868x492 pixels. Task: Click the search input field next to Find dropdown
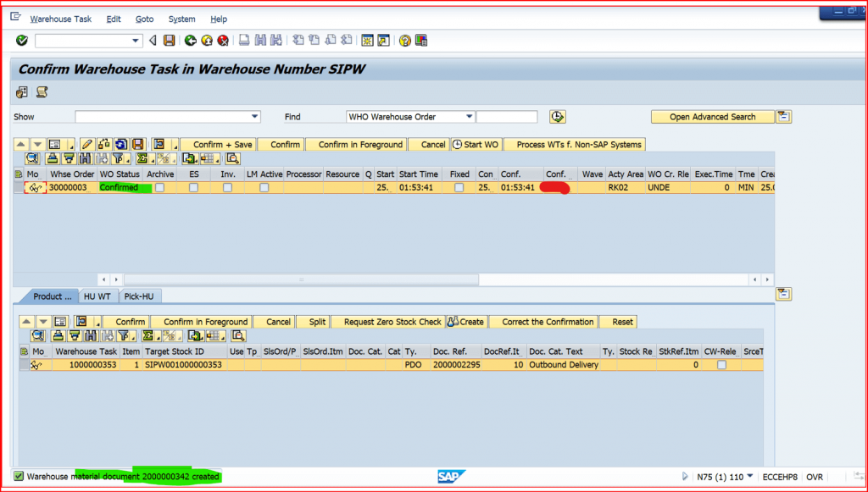[507, 117]
